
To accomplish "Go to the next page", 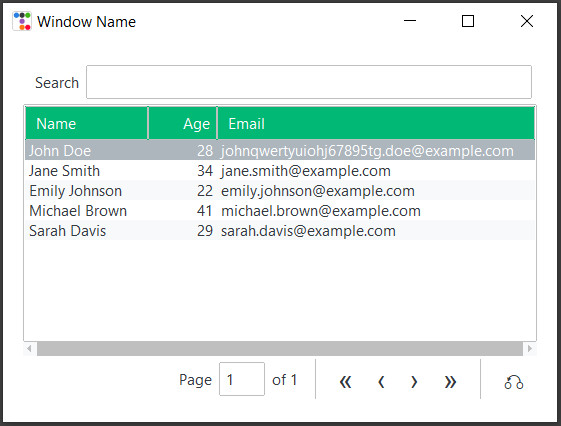I will tap(414, 382).
